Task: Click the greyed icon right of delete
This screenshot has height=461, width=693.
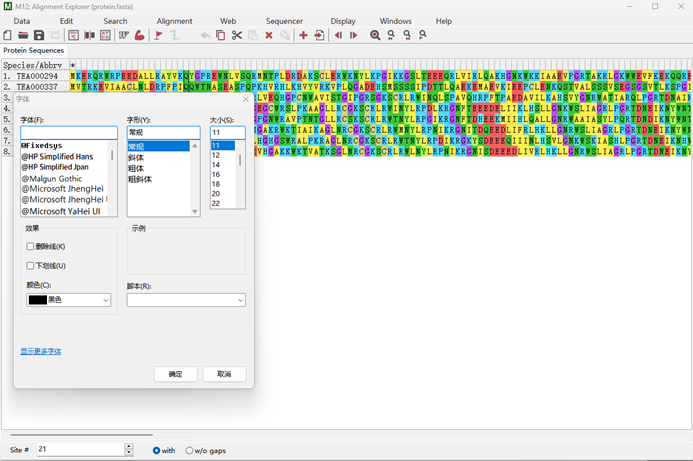Action: [285, 35]
